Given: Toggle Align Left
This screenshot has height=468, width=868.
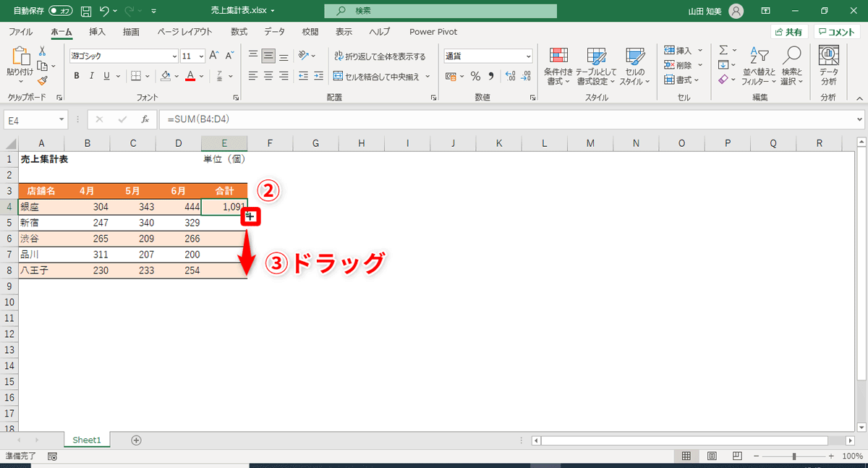Looking at the screenshot, I should pos(252,76).
